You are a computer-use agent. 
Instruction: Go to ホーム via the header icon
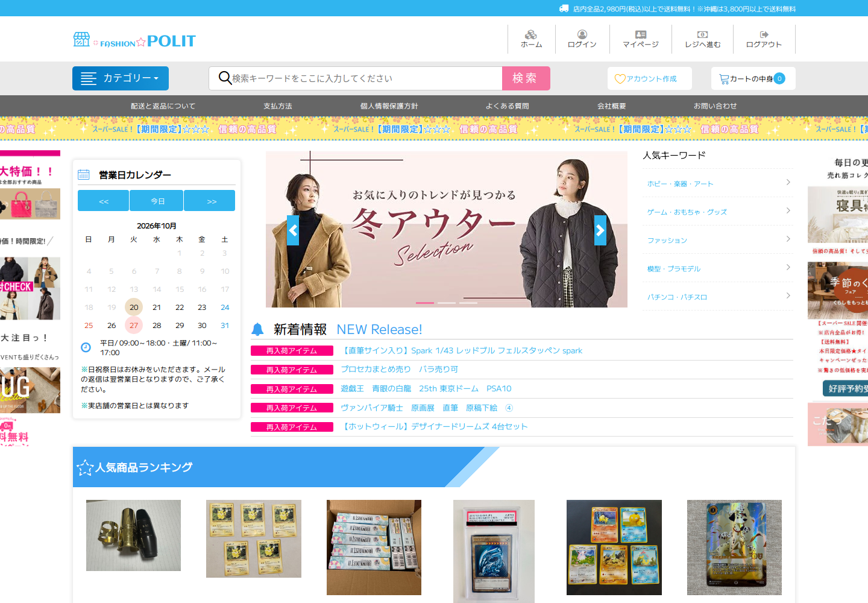(x=531, y=39)
